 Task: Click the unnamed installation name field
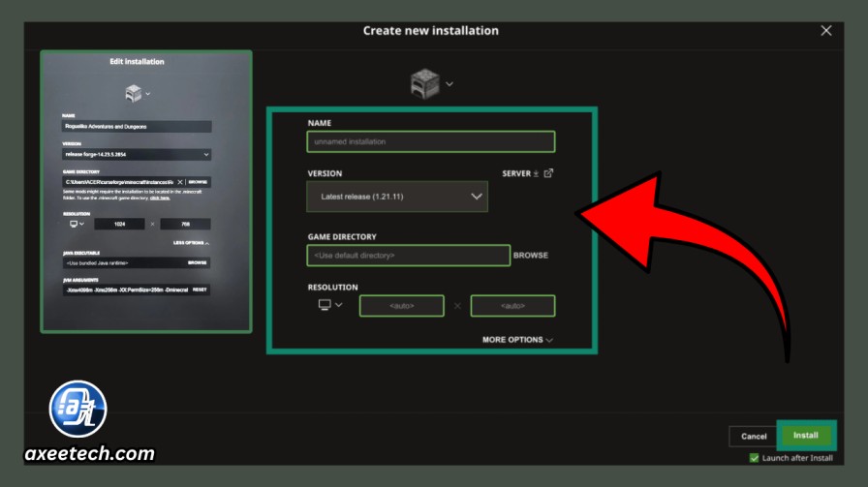(x=431, y=141)
